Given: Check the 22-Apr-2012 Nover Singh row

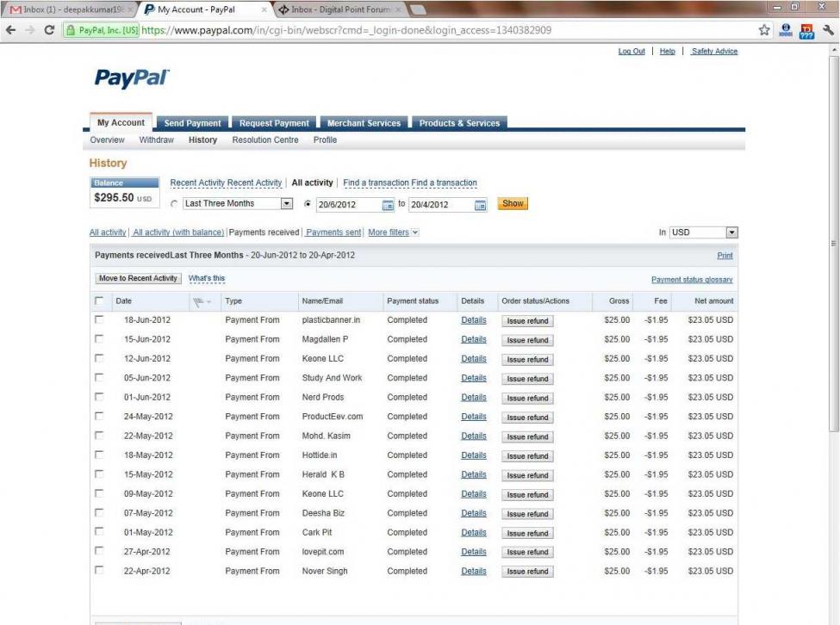Looking at the screenshot, I should click(x=99, y=571).
